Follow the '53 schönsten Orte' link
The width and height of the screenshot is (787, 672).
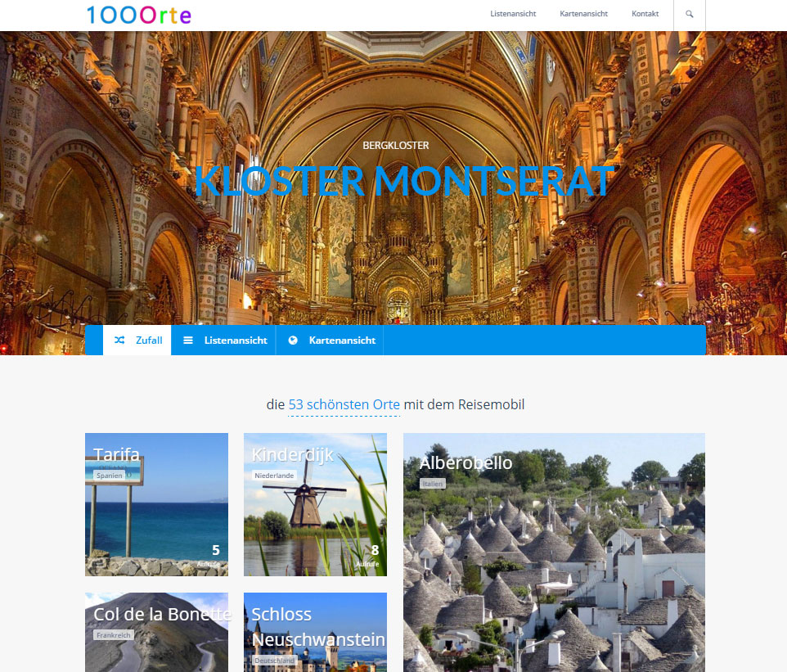tap(344, 404)
